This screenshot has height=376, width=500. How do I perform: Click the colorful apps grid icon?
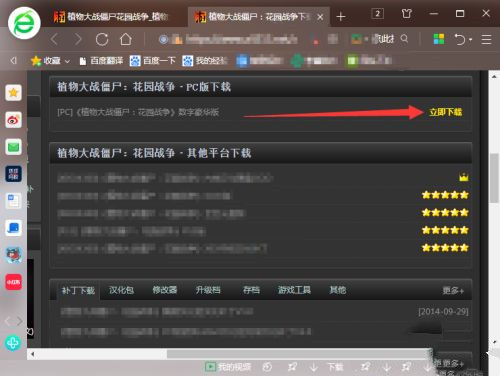[439, 39]
